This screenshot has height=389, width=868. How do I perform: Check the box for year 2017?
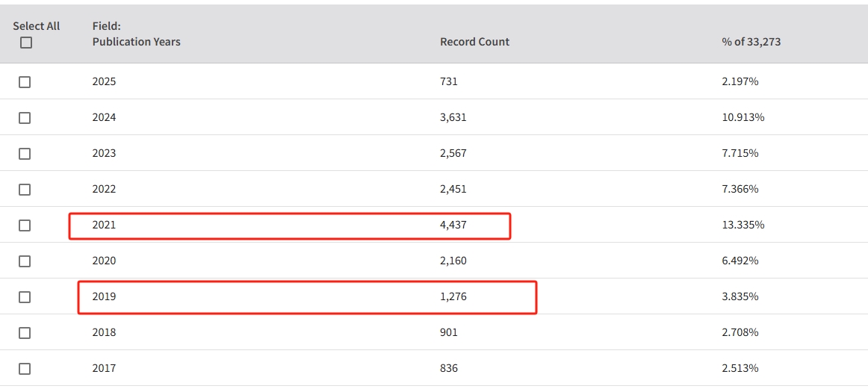click(x=25, y=369)
